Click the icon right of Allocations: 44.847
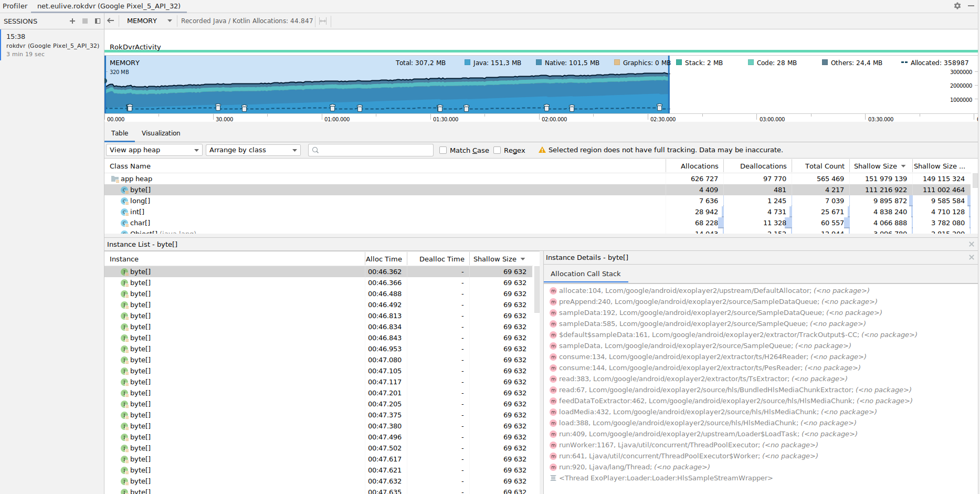Screen dimensions: 980x494 (323, 21)
